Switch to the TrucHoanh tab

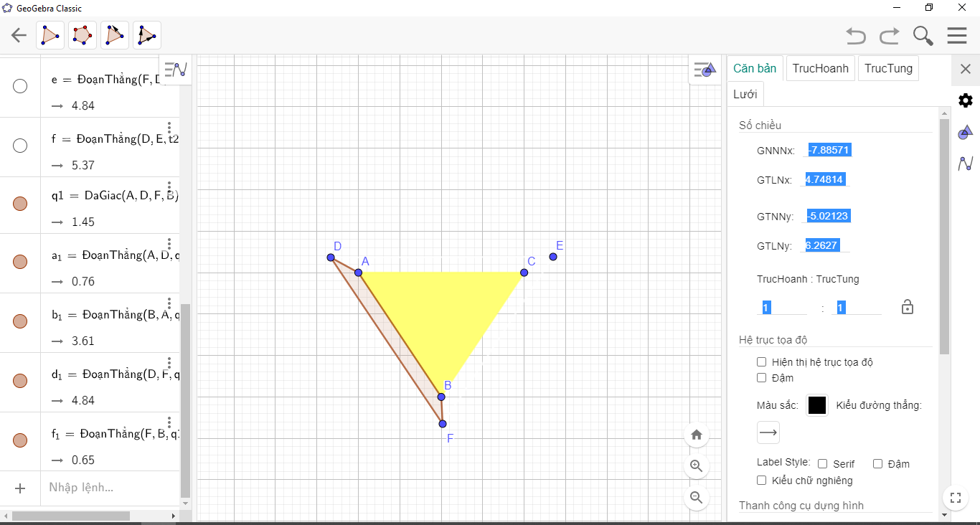click(x=821, y=68)
